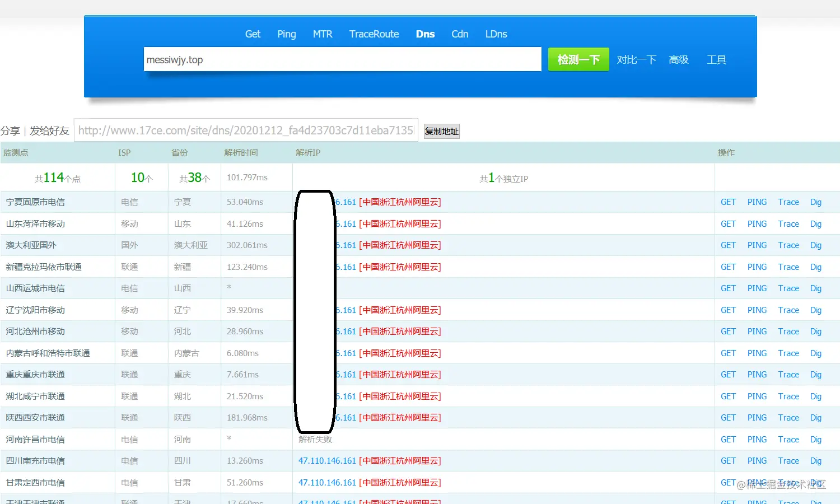Click the 宁夏固原市电信 monitor point name
This screenshot has height=504, width=840.
tap(35, 202)
